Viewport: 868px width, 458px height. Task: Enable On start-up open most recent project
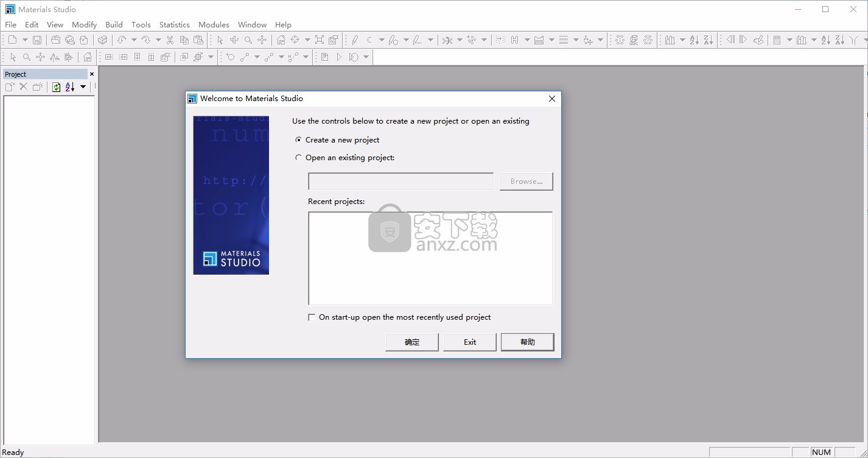pos(312,317)
